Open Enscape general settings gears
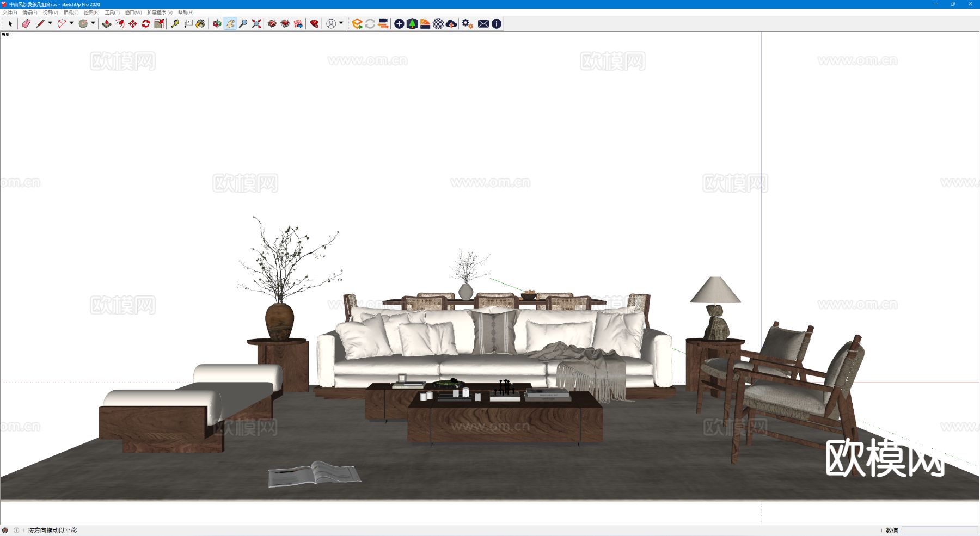This screenshot has height=536, width=980. pos(467,24)
